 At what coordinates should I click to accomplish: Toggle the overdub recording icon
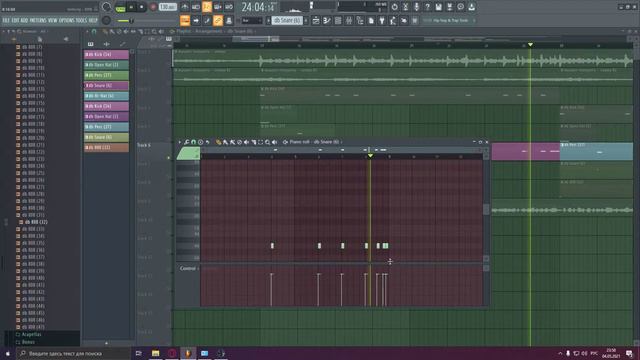(218, 7)
